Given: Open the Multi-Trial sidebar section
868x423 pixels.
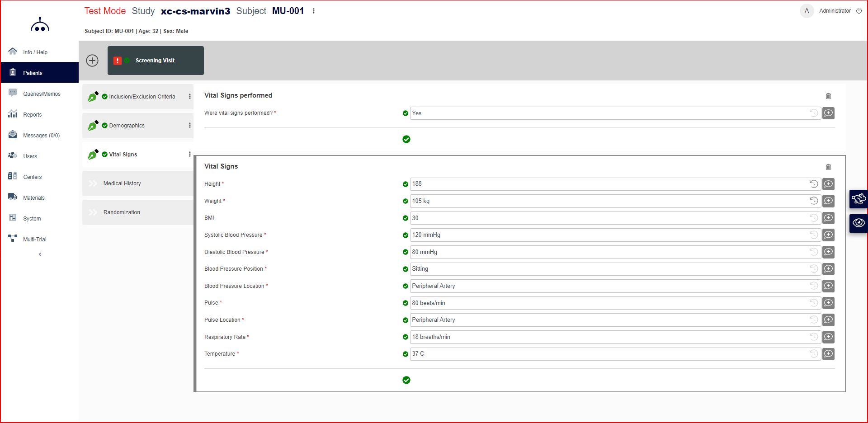Looking at the screenshot, I should coord(35,239).
